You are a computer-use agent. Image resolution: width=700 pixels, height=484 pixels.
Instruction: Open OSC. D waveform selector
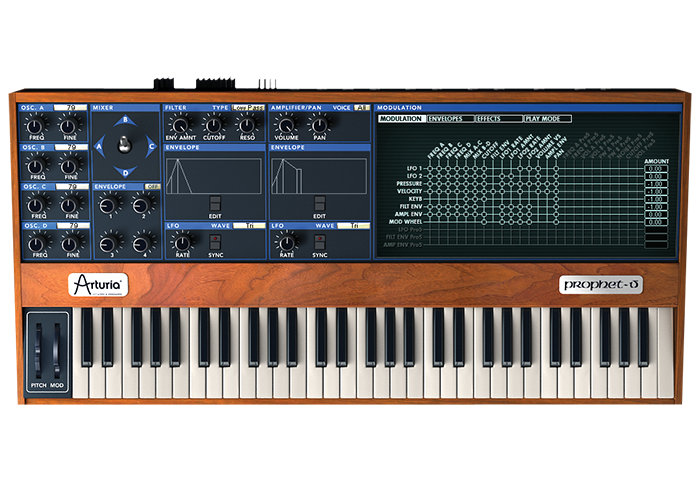pyautogui.click(x=73, y=225)
